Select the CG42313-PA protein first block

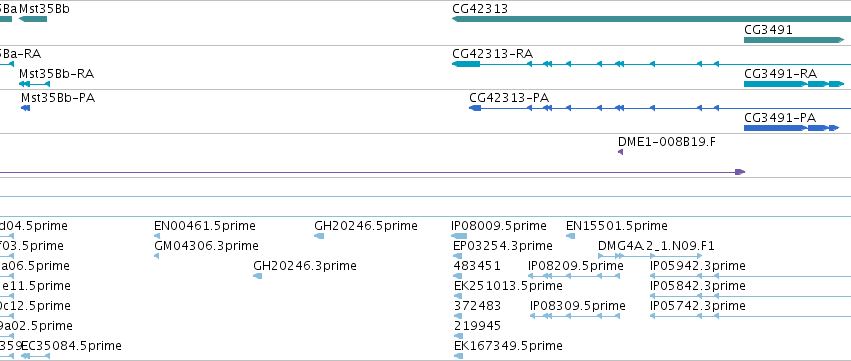click(475, 108)
